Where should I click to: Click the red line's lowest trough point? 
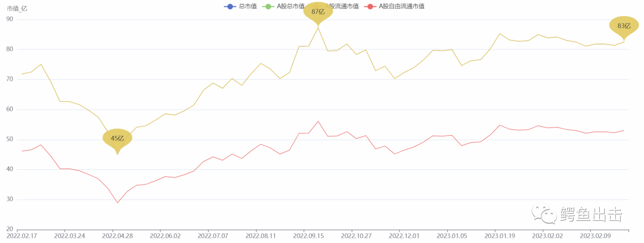[x=117, y=202]
